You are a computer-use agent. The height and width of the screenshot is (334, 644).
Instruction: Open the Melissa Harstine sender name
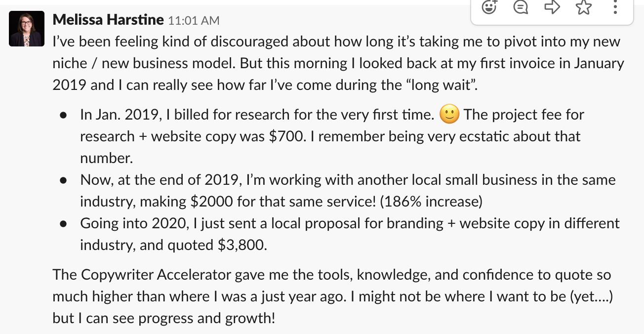coord(108,20)
